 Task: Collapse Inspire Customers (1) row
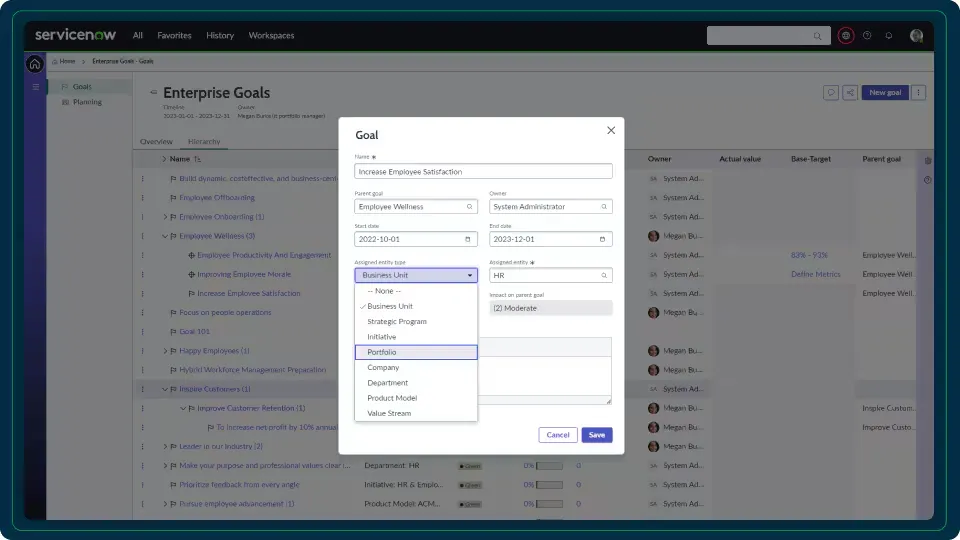point(165,389)
